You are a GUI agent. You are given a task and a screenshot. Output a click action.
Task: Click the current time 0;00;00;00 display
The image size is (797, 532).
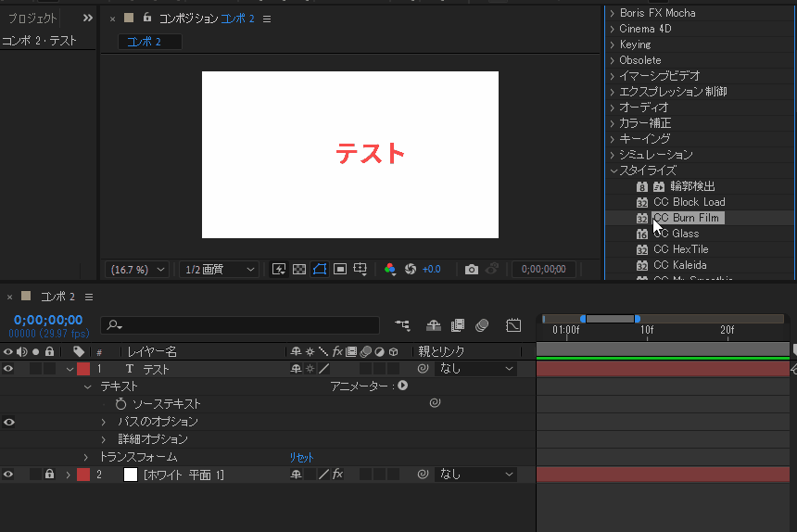coord(48,320)
